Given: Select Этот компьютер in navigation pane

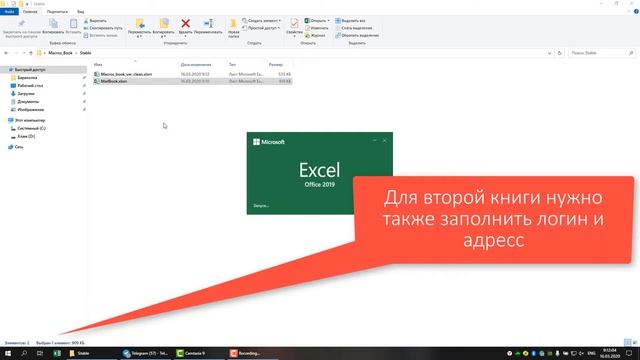Looking at the screenshot, I should pos(27,120).
